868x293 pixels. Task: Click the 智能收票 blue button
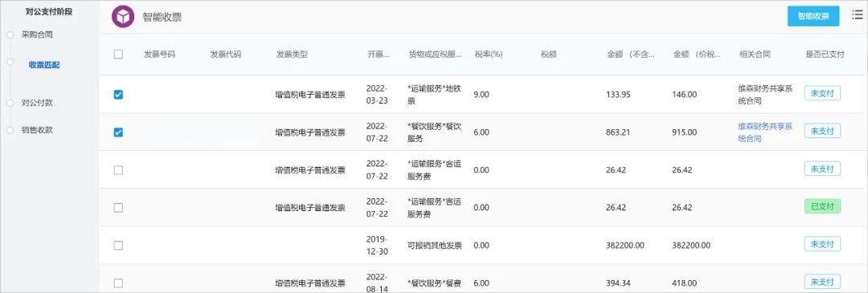[x=813, y=16]
